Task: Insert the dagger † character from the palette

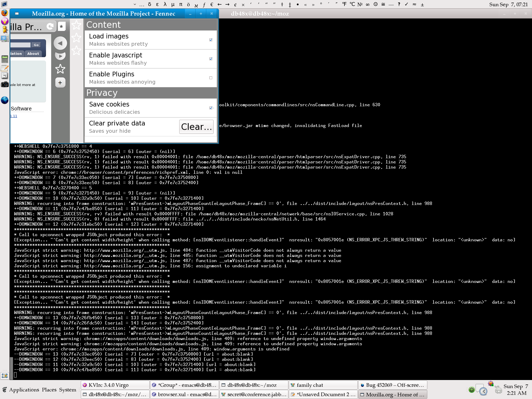Action: [x=282, y=4]
